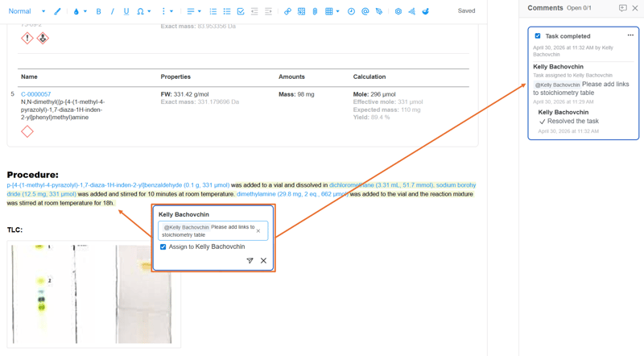644x356 pixels.
Task: Send the comment with the paper plane icon
Action: point(250,261)
